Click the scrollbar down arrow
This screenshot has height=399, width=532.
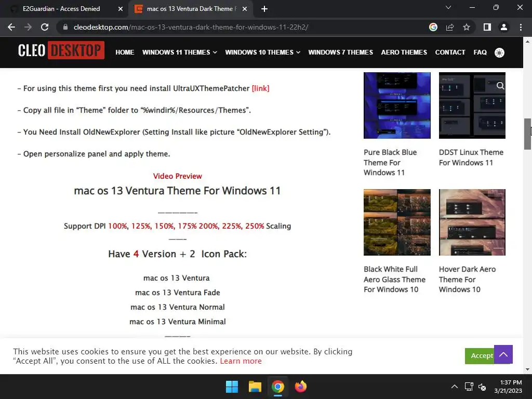[x=527, y=369]
